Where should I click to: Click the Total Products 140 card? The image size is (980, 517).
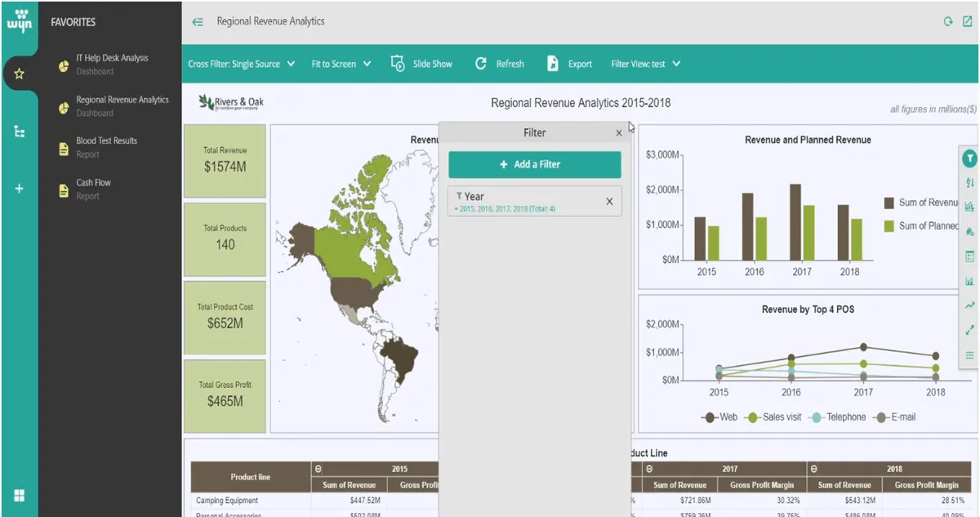point(225,238)
